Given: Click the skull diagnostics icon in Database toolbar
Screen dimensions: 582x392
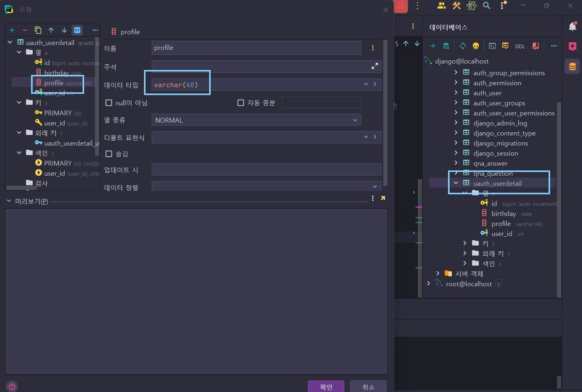Looking at the screenshot, I should click(x=476, y=46).
